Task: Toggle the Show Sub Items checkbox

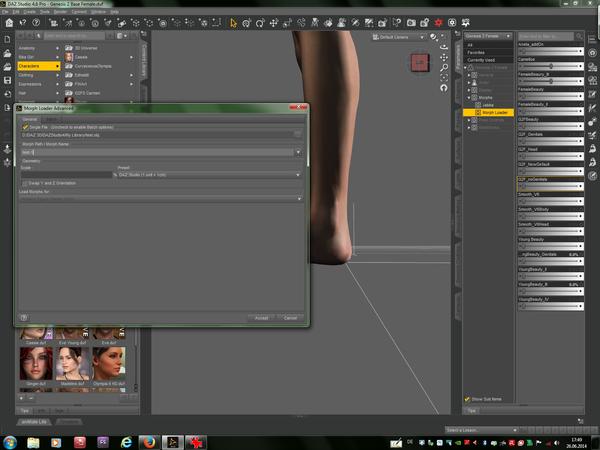Action: pyautogui.click(x=467, y=399)
